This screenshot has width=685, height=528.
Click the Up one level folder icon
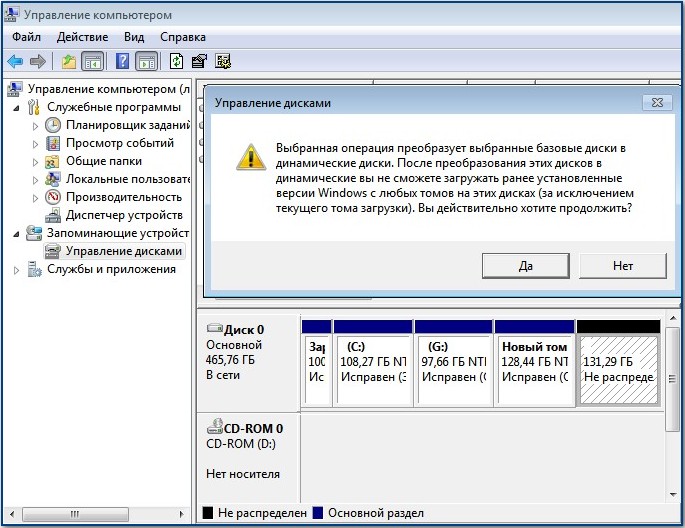(x=68, y=61)
